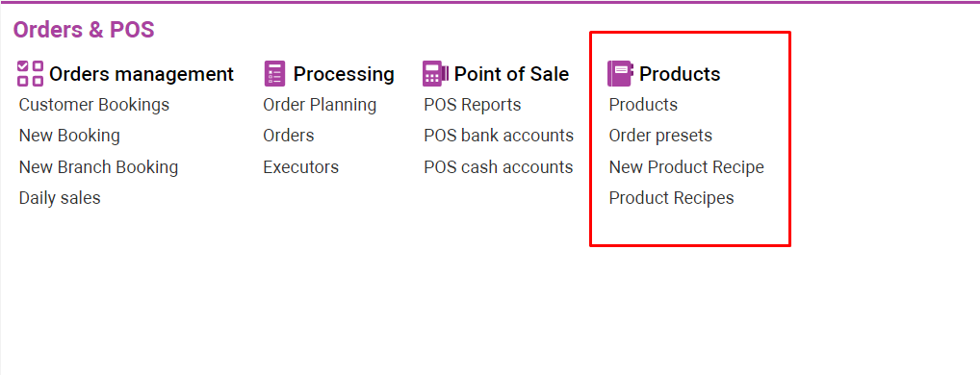Select the Orders management section title
The width and height of the screenshot is (980, 375).
click(x=142, y=74)
